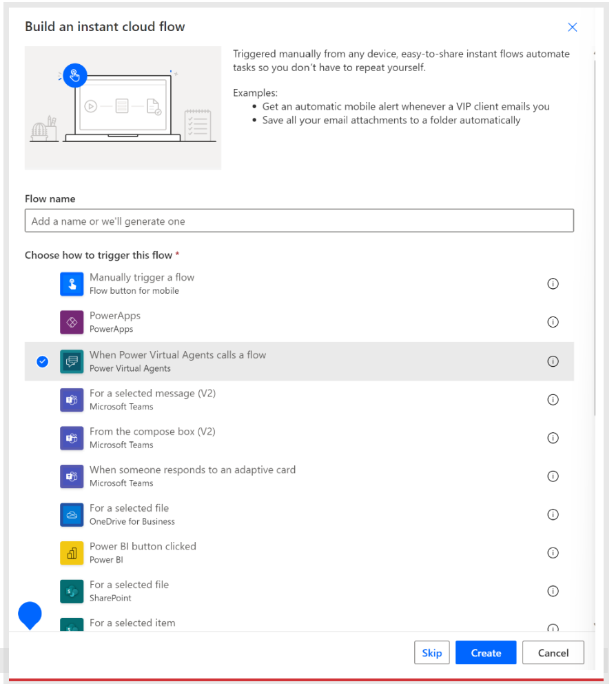Viewport: 616px width, 684px height.
Task: Select Power BI button clicked
Action: (299, 553)
